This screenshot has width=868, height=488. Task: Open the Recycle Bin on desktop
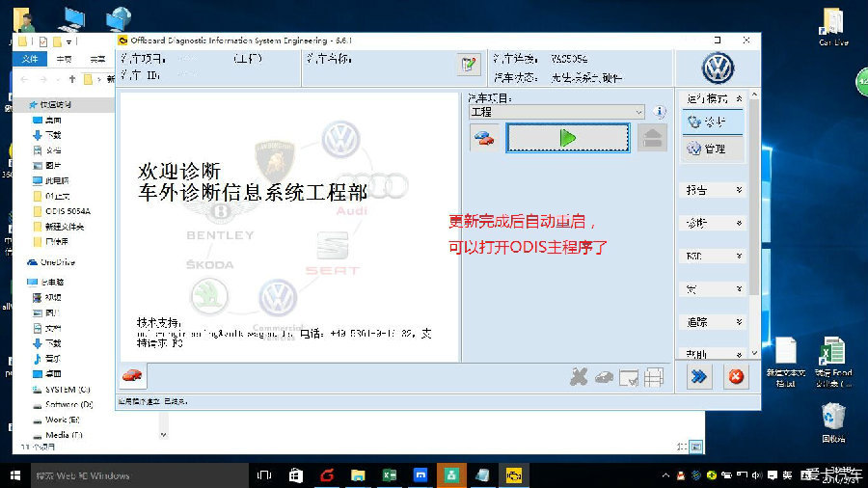tap(833, 422)
